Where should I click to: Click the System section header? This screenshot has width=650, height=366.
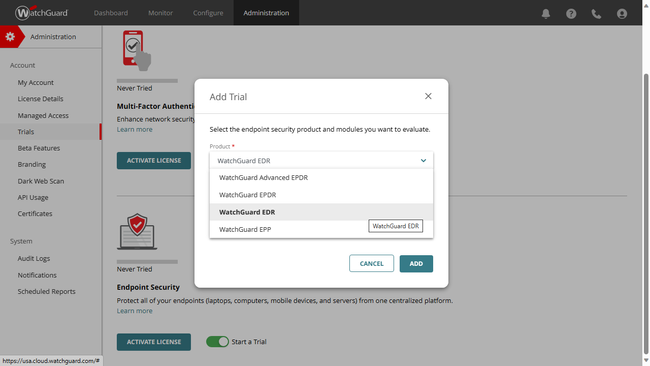[21, 241]
